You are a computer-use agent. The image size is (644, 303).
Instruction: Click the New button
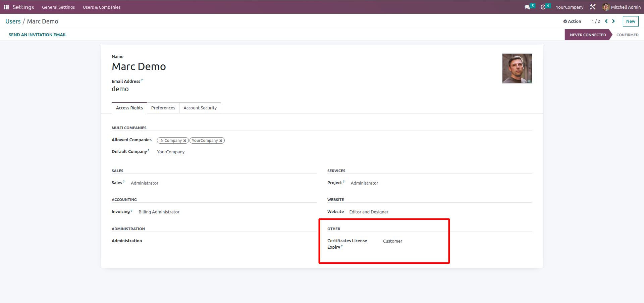[631, 21]
